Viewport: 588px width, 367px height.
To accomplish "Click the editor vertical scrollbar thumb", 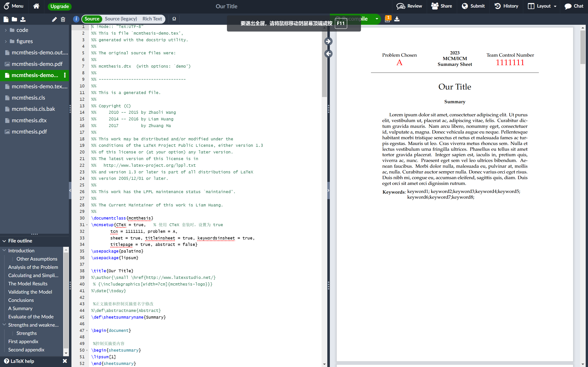I will tap(324, 63).
